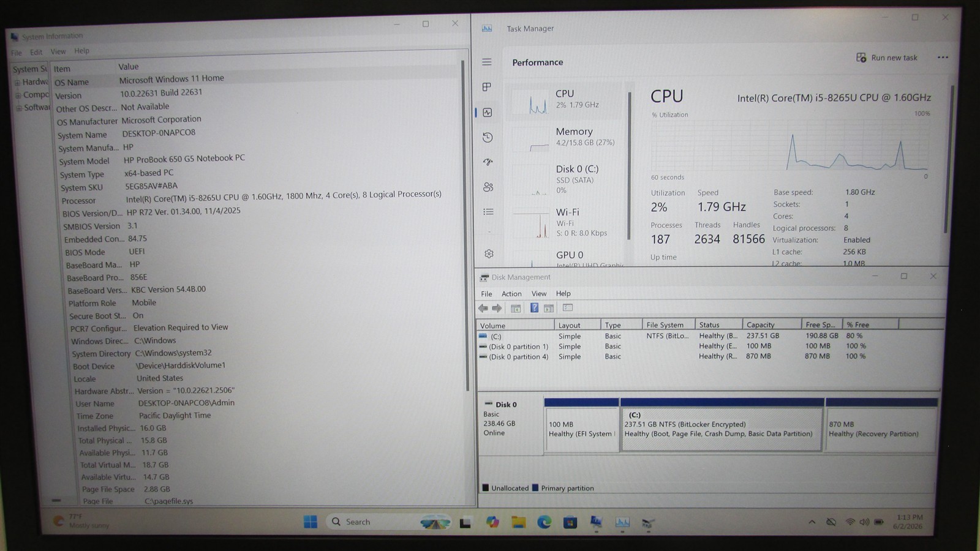Image resolution: width=980 pixels, height=551 pixels.
Task: Open Task Manager Settings gear icon
Action: point(489,253)
